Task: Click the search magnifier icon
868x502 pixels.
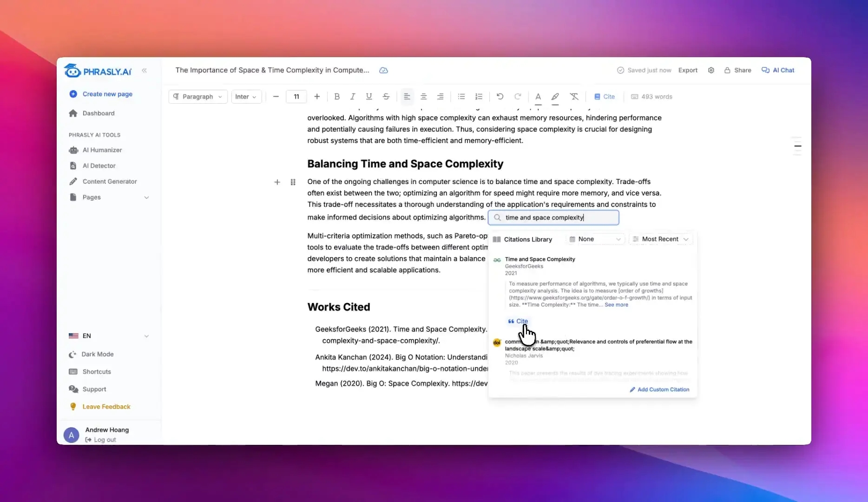Action: tap(497, 218)
